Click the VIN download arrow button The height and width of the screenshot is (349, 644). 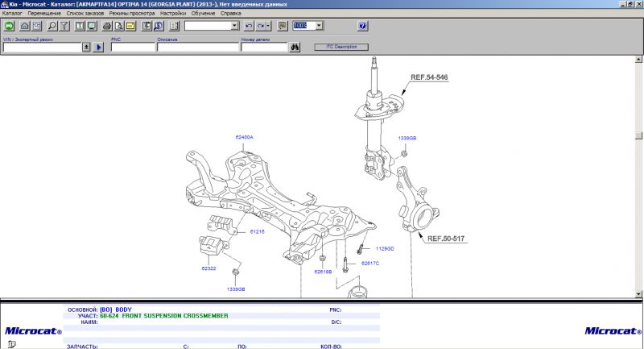pyautogui.click(x=86, y=48)
